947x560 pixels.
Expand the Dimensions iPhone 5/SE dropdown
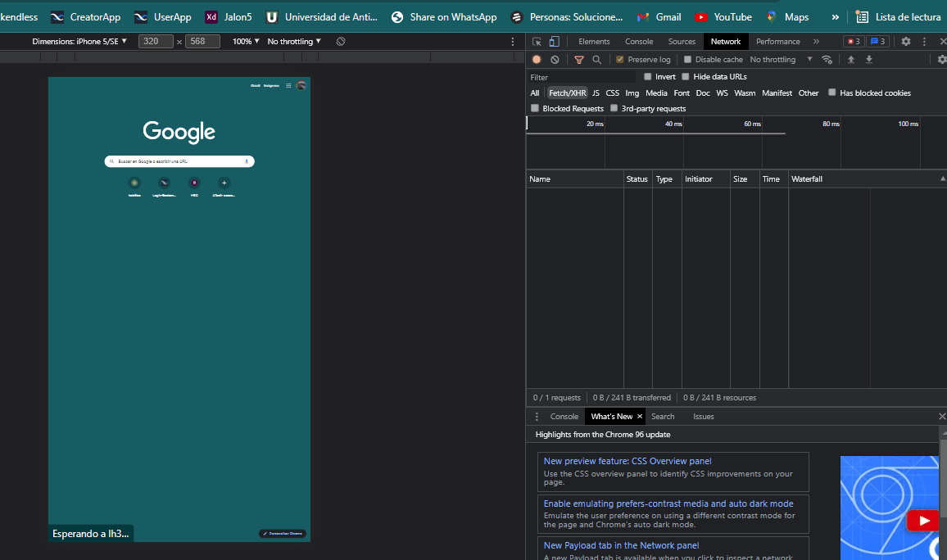click(x=79, y=42)
